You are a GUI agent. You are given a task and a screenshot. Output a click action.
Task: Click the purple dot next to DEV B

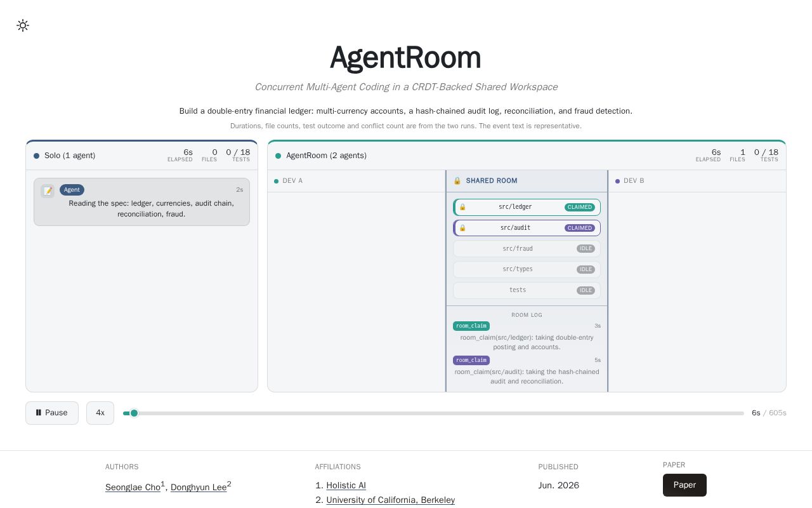coord(617,182)
